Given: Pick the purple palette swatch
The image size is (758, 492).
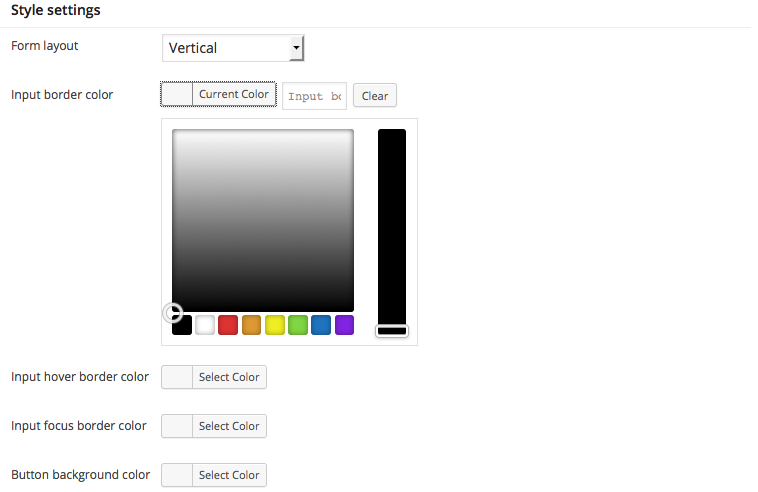Looking at the screenshot, I should pyautogui.click(x=344, y=325).
